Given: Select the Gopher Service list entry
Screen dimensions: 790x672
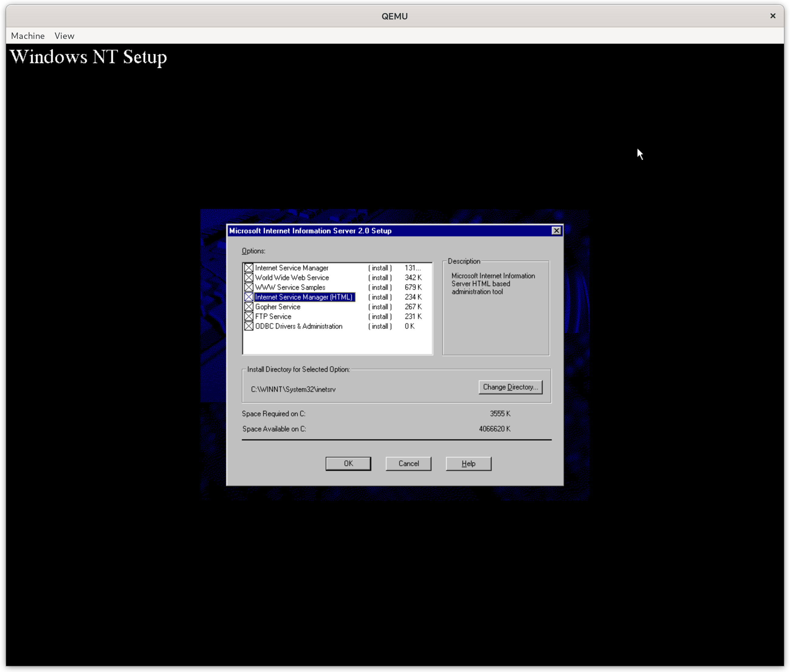Looking at the screenshot, I should 278,307.
